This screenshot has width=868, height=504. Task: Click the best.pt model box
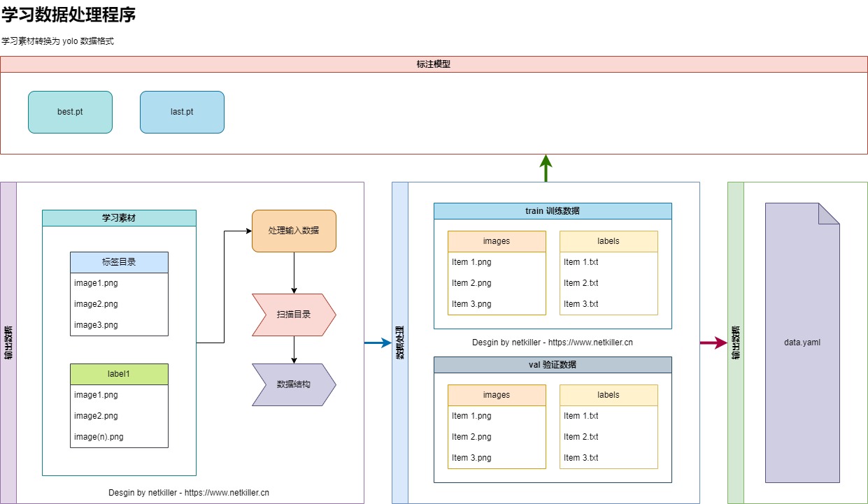point(70,112)
